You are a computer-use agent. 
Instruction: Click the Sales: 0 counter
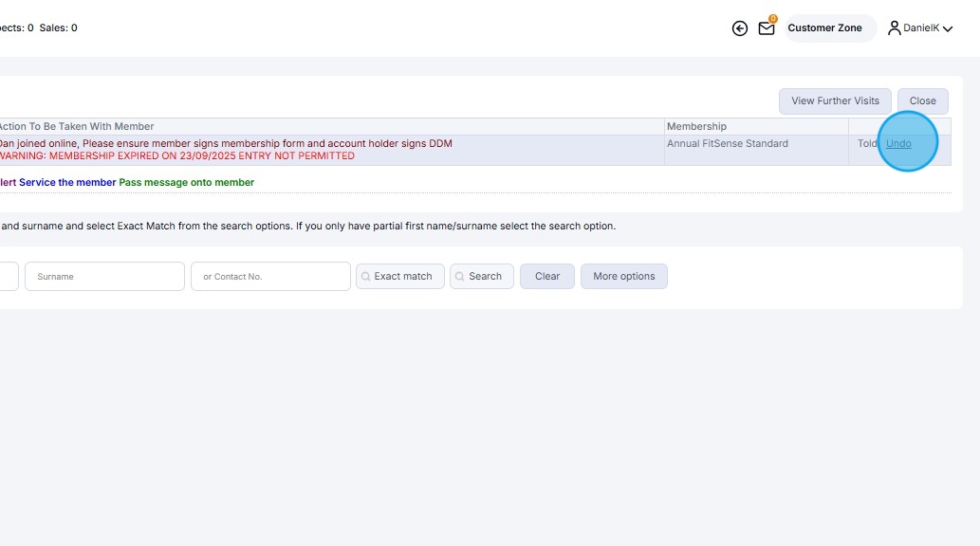pyautogui.click(x=58, y=28)
